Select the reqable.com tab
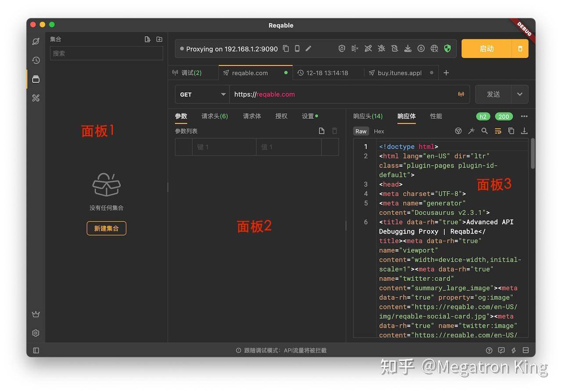This screenshot has height=392, width=562. [256, 73]
